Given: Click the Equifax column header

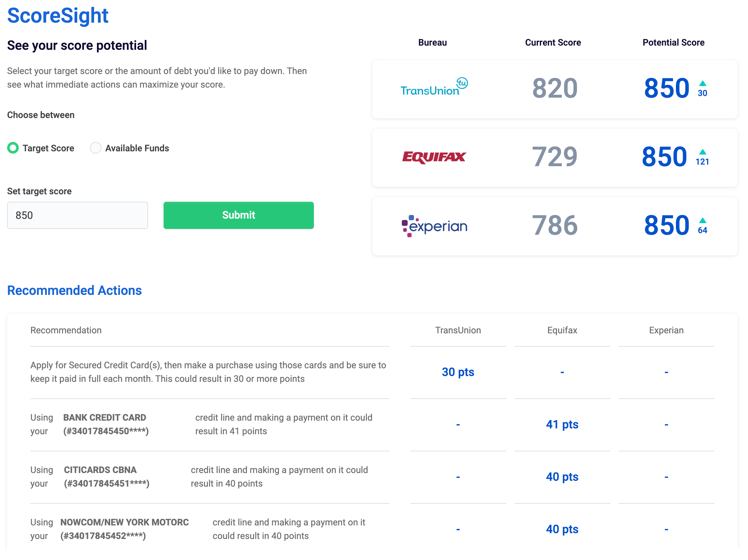Looking at the screenshot, I should [x=562, y=330].
